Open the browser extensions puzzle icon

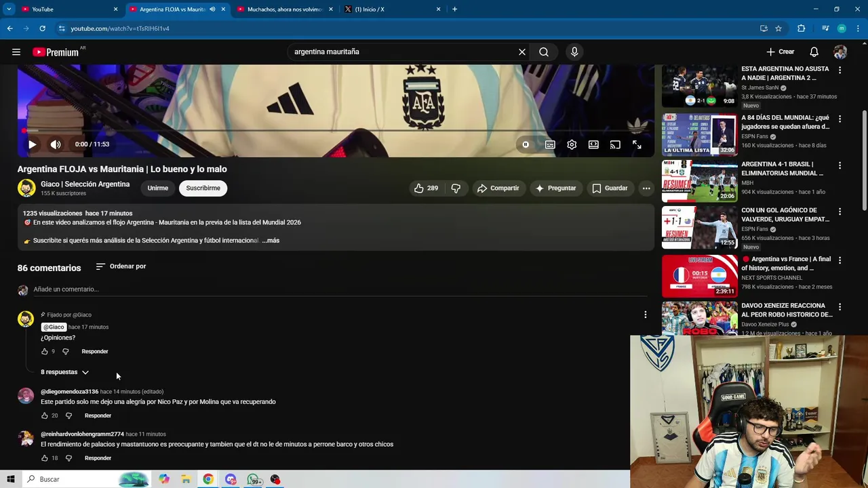tap(801, 28)
